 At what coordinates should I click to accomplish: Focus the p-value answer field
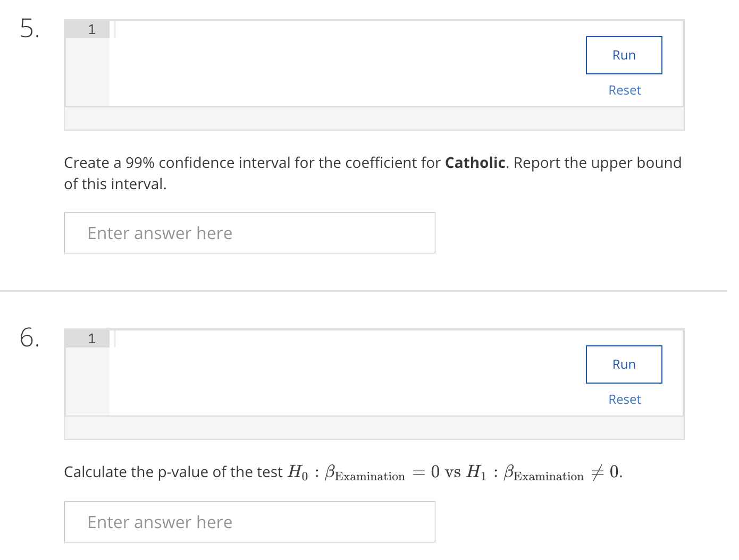(249, 522)
